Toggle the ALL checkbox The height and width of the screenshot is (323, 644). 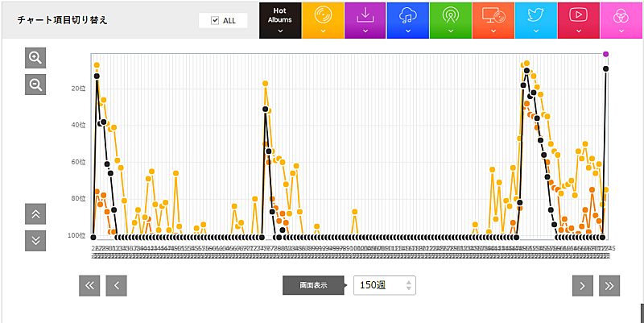point(215,20)
